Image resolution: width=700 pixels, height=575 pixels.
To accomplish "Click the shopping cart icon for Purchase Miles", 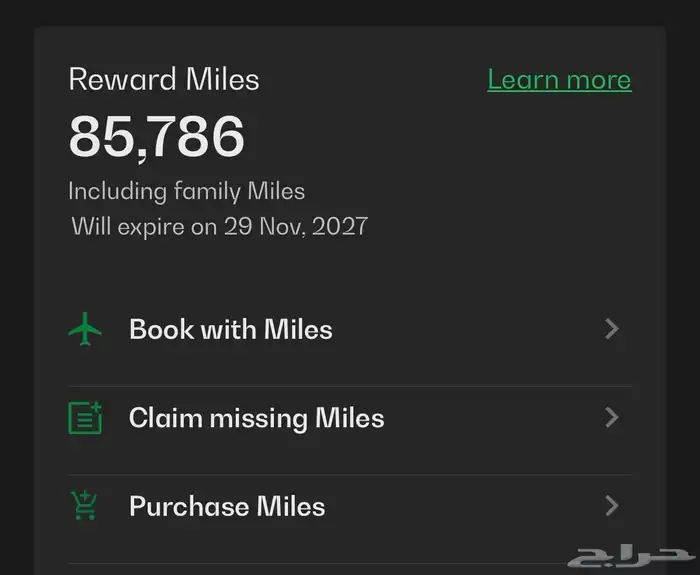I will point(86,506).
